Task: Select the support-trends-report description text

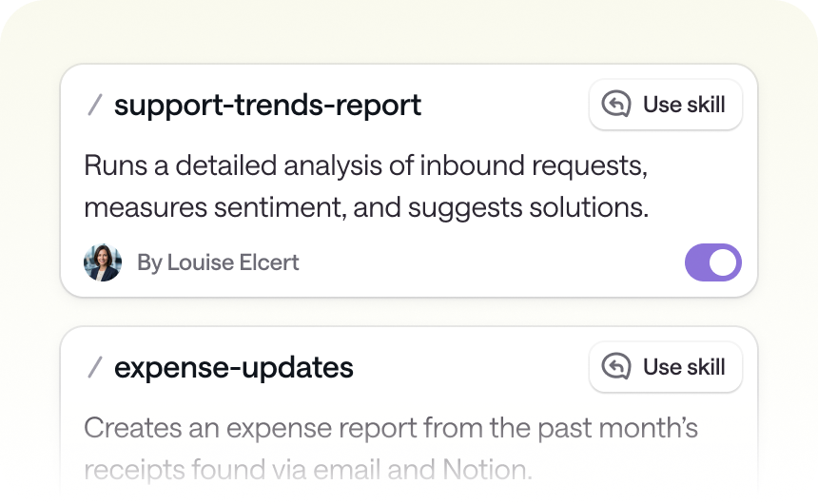Action: point(366,186)
